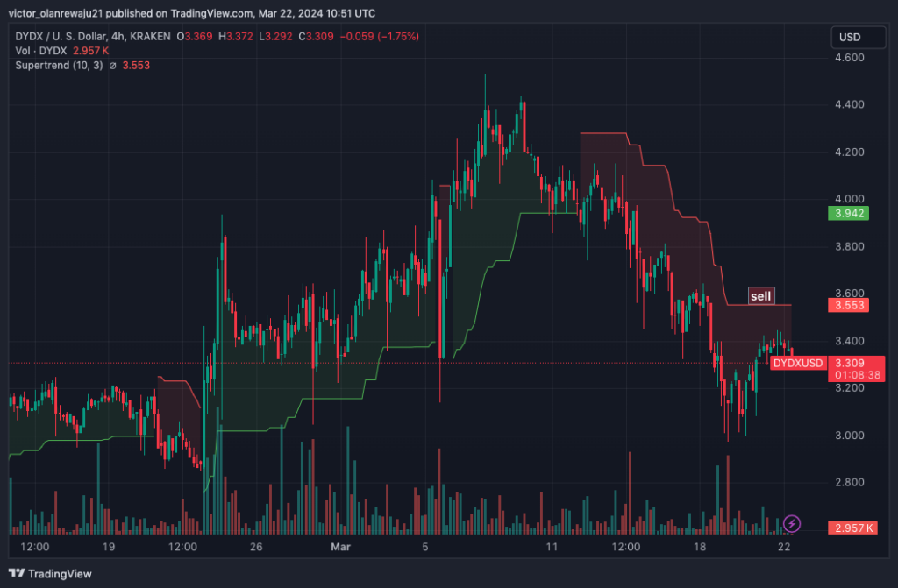Click the 19 date label on time axis

click(x=108, y=547)
